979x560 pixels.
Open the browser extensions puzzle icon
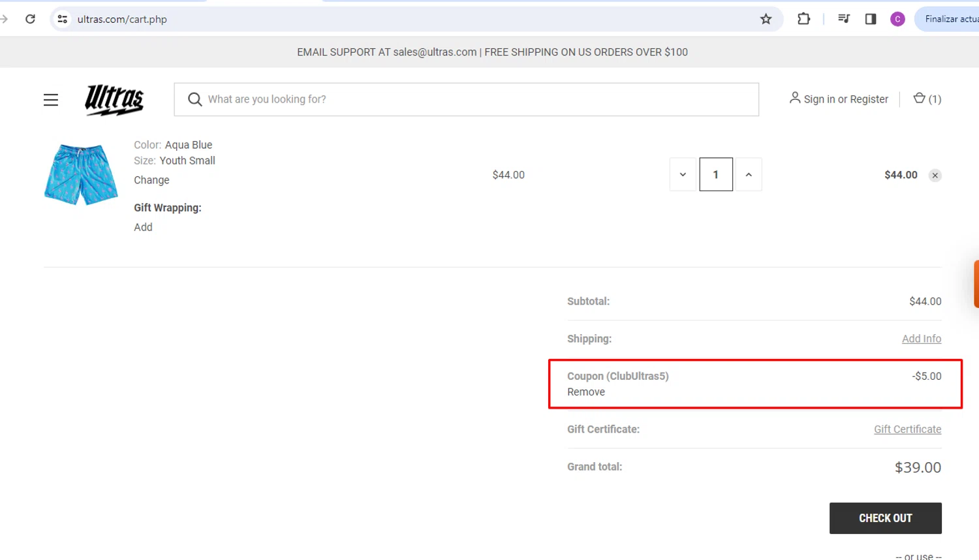pos(804,19)
